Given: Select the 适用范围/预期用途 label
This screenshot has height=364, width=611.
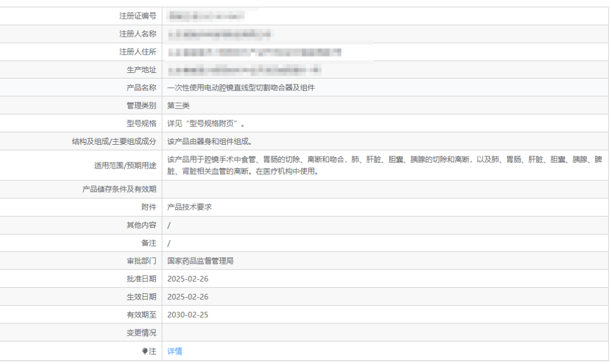Looking at the screenshot, I should pyautogui.click(x=125, y=166).
